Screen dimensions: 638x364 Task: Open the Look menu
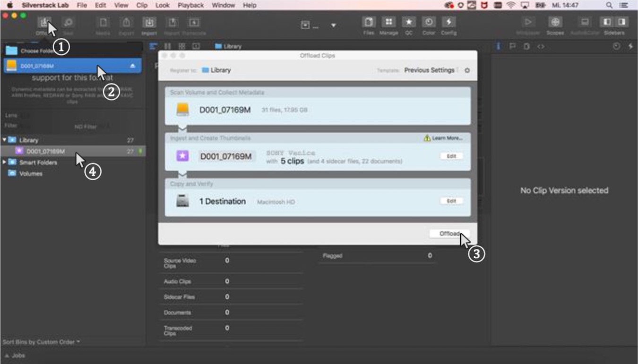tap(163, 5)
